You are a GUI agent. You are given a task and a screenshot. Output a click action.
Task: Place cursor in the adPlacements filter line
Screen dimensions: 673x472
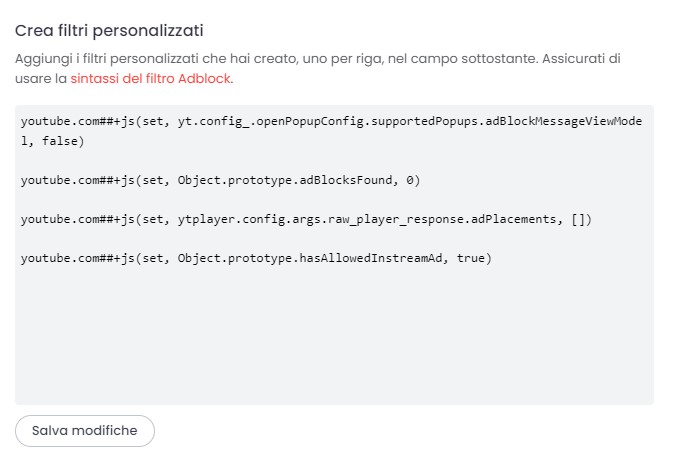(306, 219)
